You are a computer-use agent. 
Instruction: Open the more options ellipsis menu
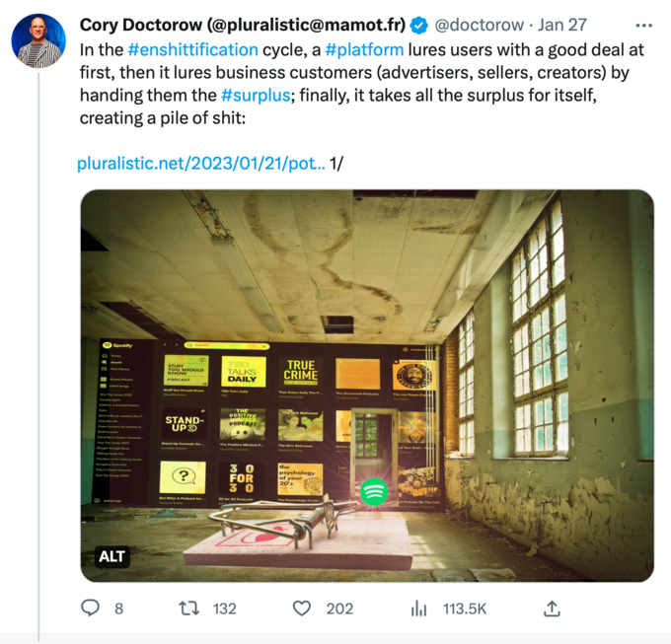(644, 25)
